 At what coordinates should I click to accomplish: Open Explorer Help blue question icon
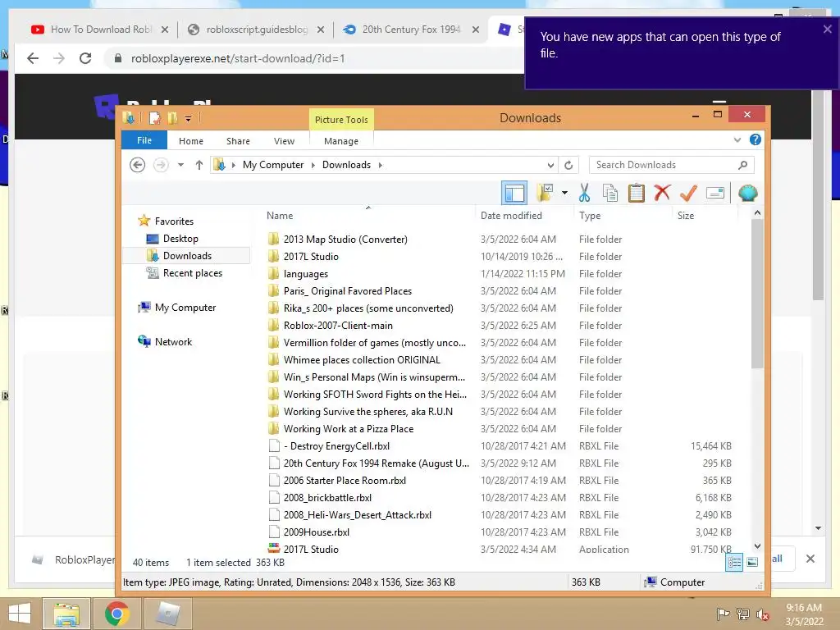tap(756, 139)
